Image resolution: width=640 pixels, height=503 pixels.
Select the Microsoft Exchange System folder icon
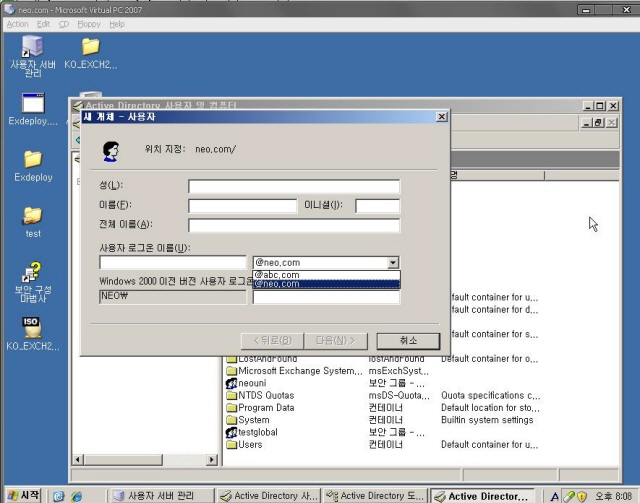pyautogui.click(x=231, y=371)
